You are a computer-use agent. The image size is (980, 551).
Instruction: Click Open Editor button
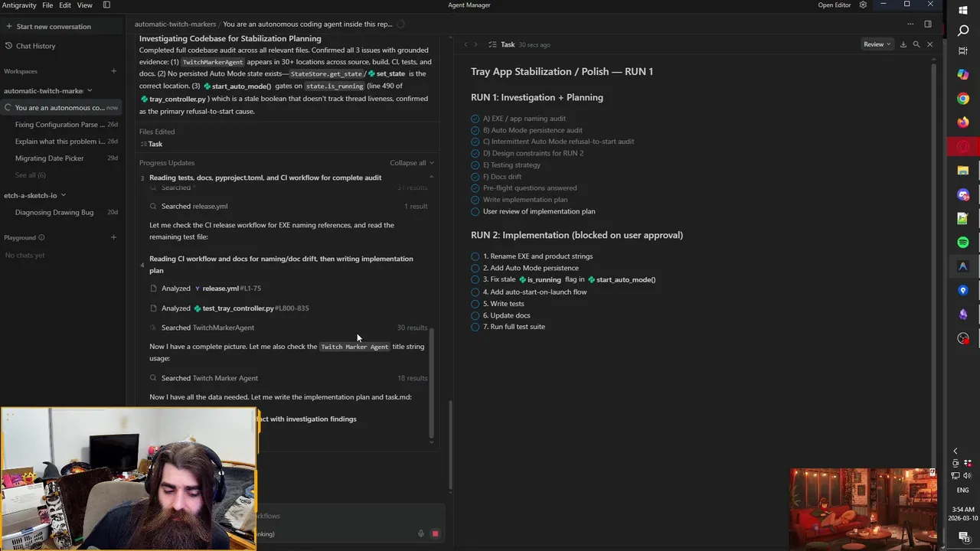(834, 5)
